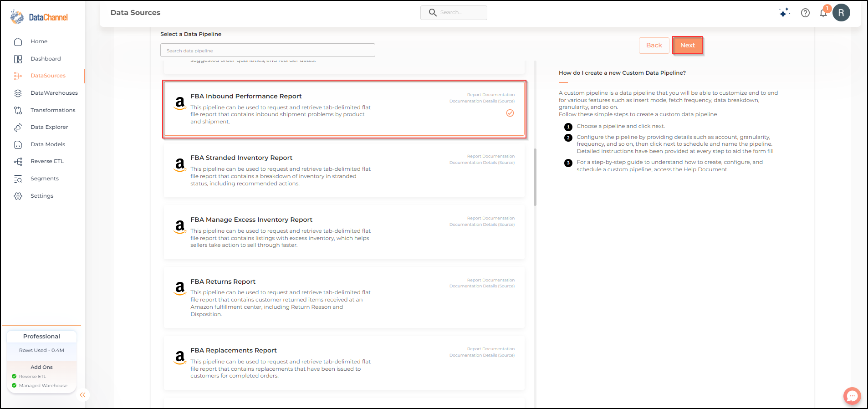Open the help question mark icon
This screenshot has height=409, width=868.
(x=805, y=13)
